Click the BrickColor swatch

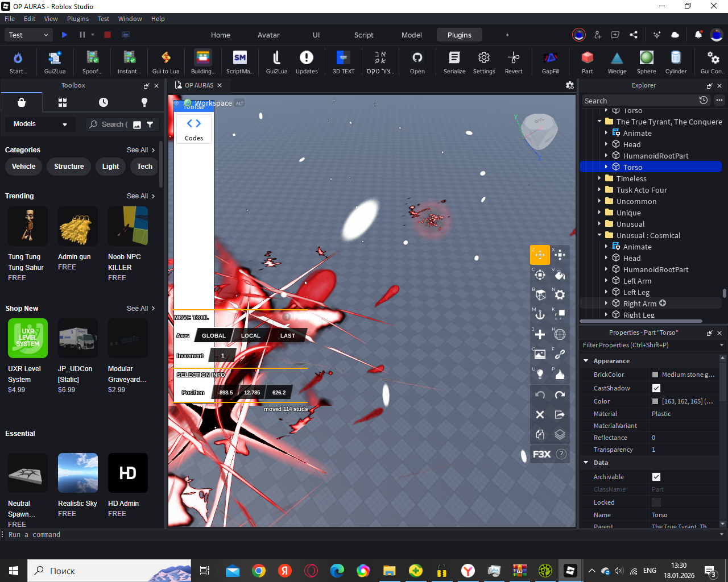click(655, 375)
